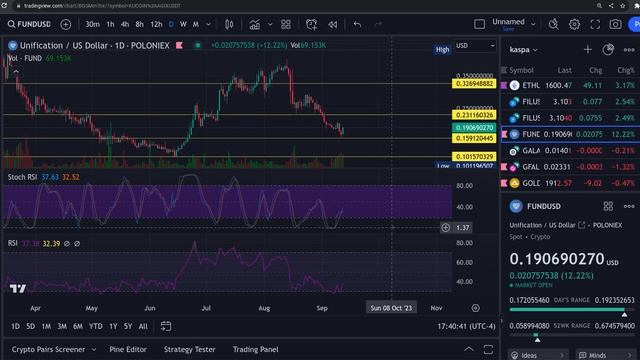Image resolution: width=640 pixels, height=360 pixels.
Task: Expand the timeframe list dropdown
Action: pyautogui.click(x=208, y=24)
